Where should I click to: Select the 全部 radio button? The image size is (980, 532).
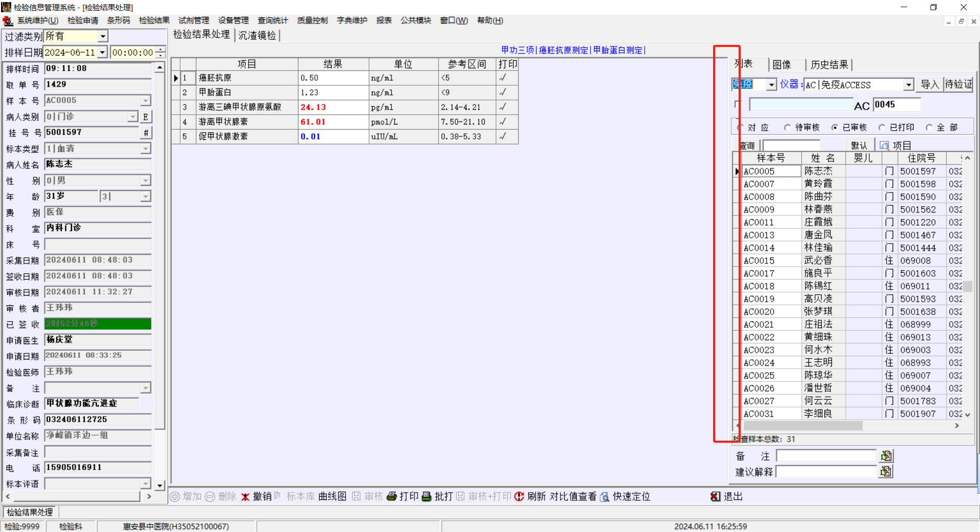click(x=929, y=128)
